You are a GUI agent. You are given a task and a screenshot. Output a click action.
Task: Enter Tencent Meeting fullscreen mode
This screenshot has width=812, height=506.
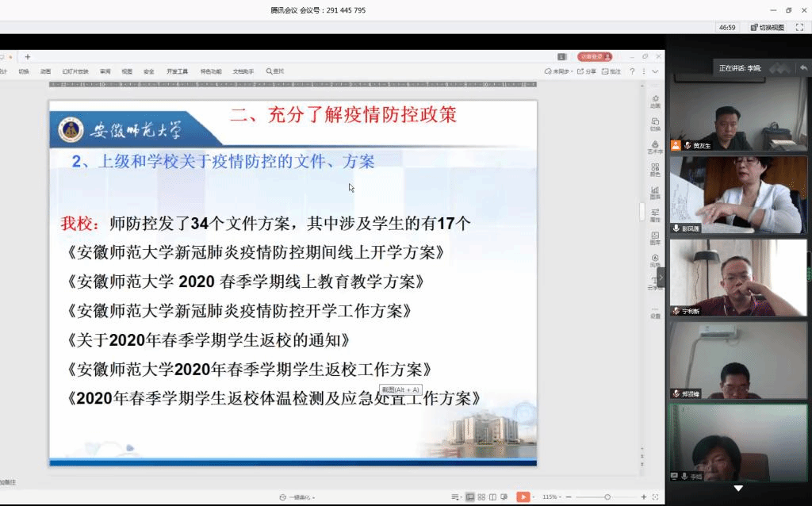click(x=799, y=27)
